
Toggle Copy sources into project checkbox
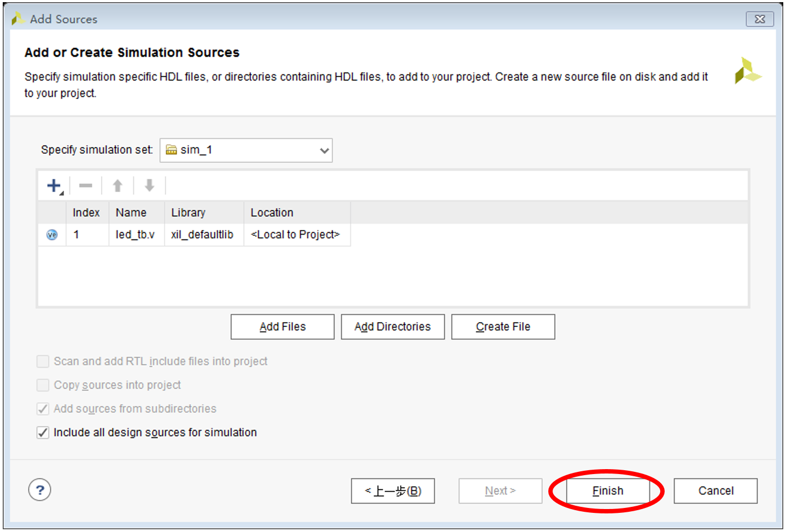(43, 385)
